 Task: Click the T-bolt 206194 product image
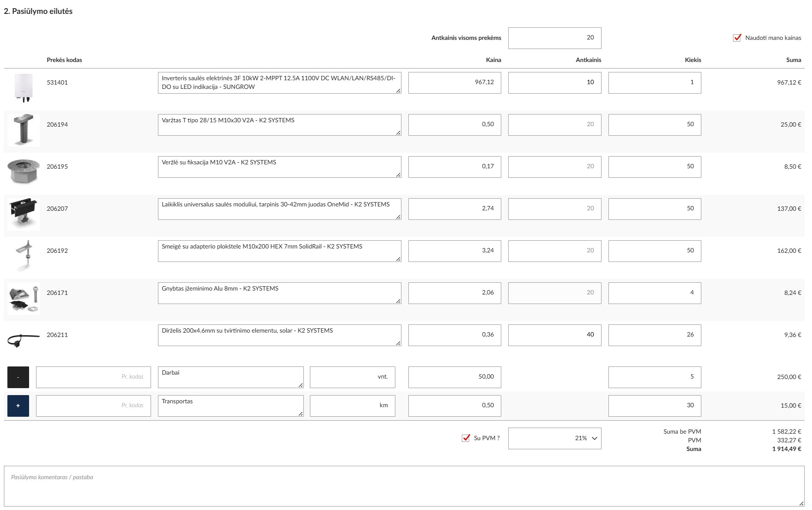(x=23, y=130)
